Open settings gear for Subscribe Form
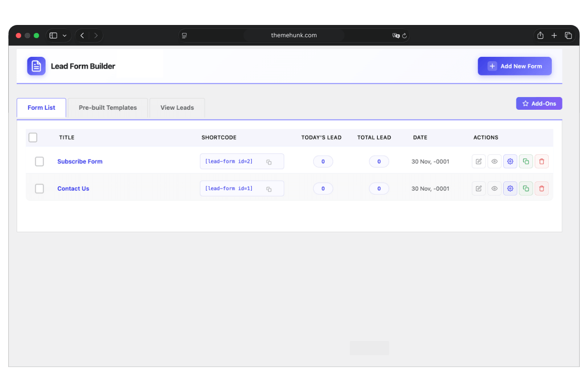Screen dimensions: 588x392 [510, 162]
